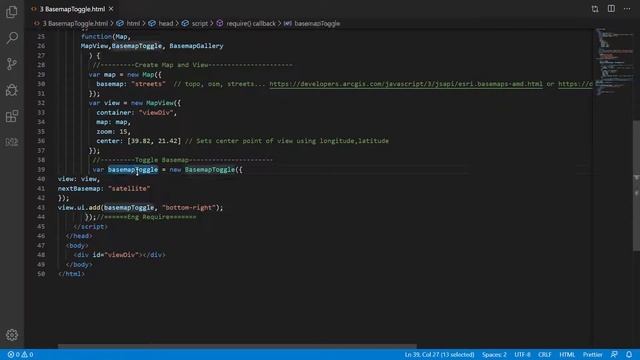Close the 3 BasemapToggle.html tab
Image resolution: width=640 pixels, height=360 pixels.
[111, 9]
